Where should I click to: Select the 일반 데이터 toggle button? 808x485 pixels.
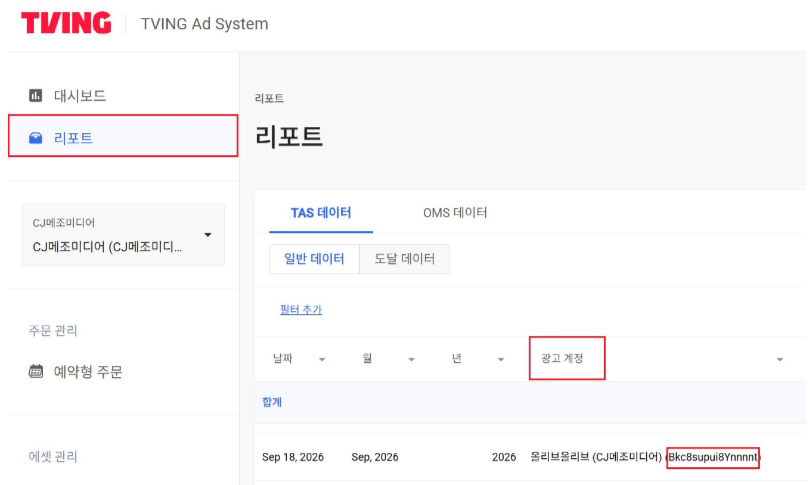(314, 259)
